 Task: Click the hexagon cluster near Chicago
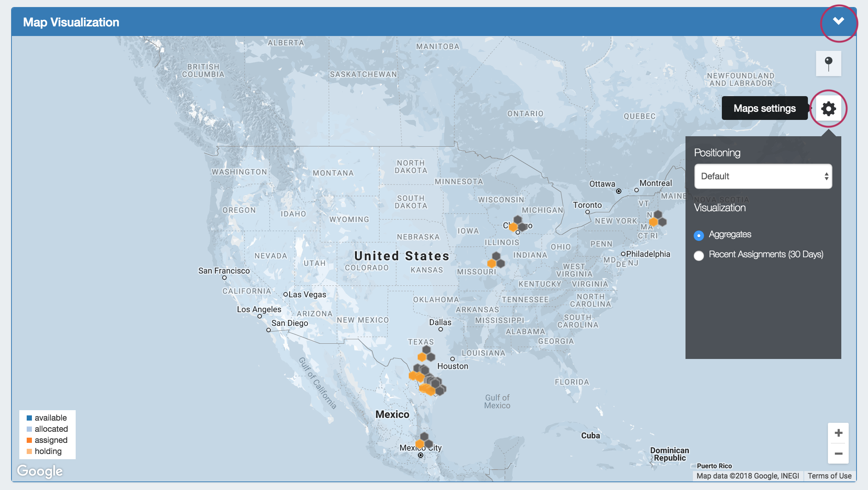(x=518, y=224)
